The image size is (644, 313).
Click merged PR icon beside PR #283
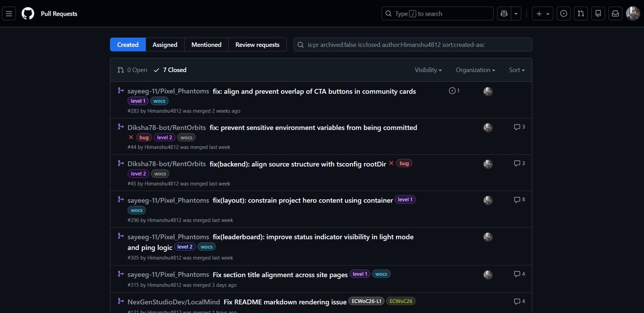click(121, 91)
